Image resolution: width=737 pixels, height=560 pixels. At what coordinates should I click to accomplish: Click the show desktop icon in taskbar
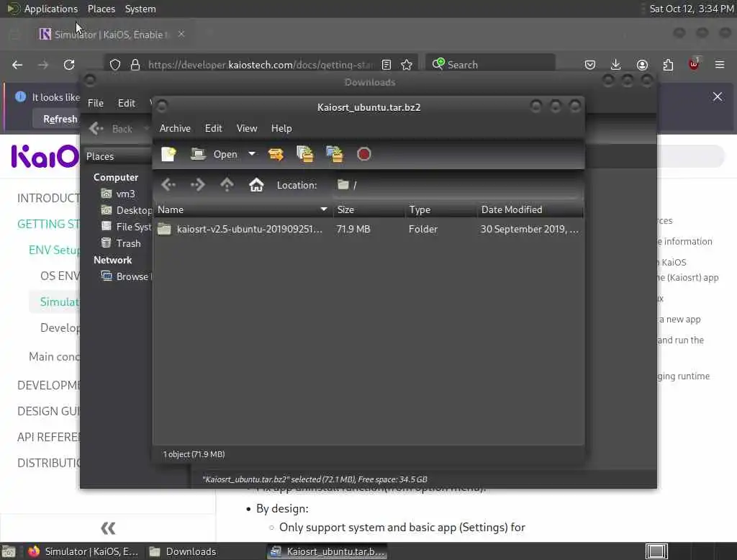point(9,551)
